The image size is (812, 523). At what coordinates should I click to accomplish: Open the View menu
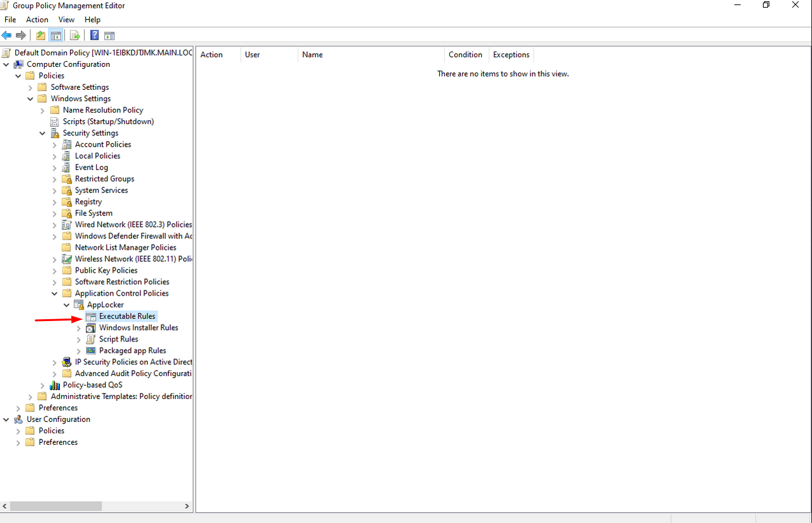pos(66,20)
